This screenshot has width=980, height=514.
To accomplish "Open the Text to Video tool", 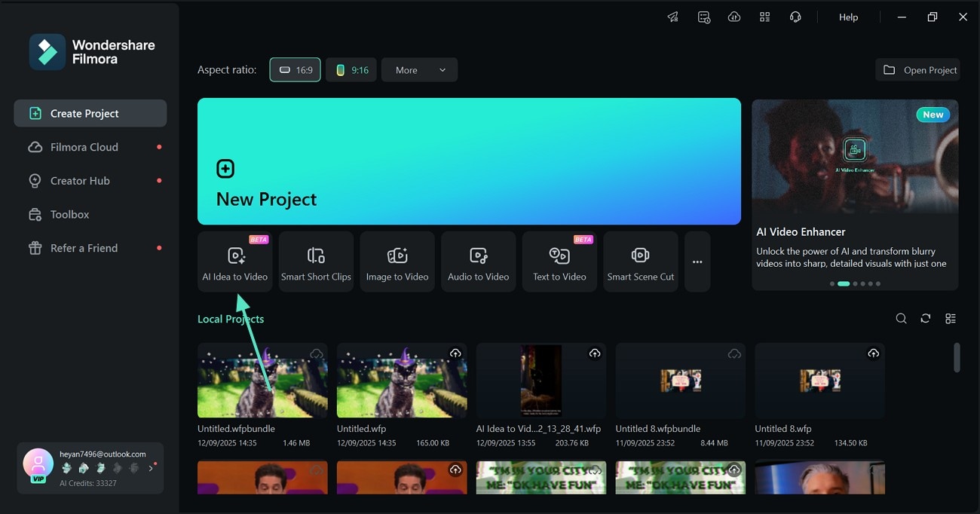I will pos(559,262).
